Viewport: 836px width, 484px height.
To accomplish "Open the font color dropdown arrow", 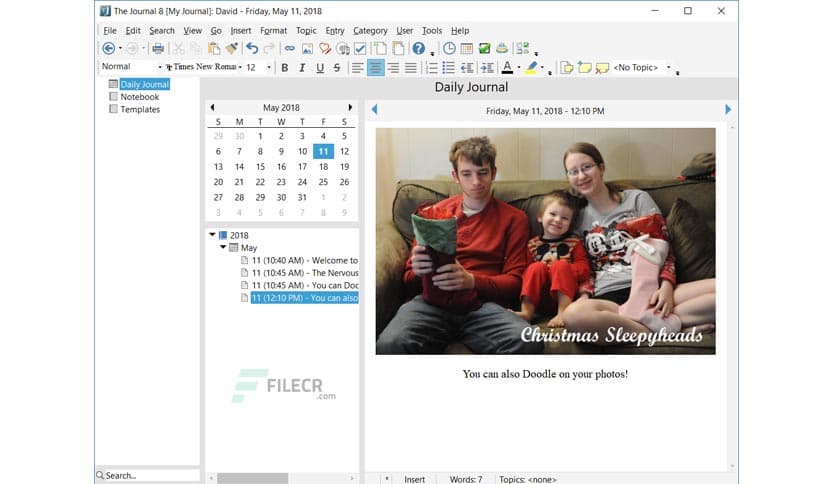I will point(519,68).
